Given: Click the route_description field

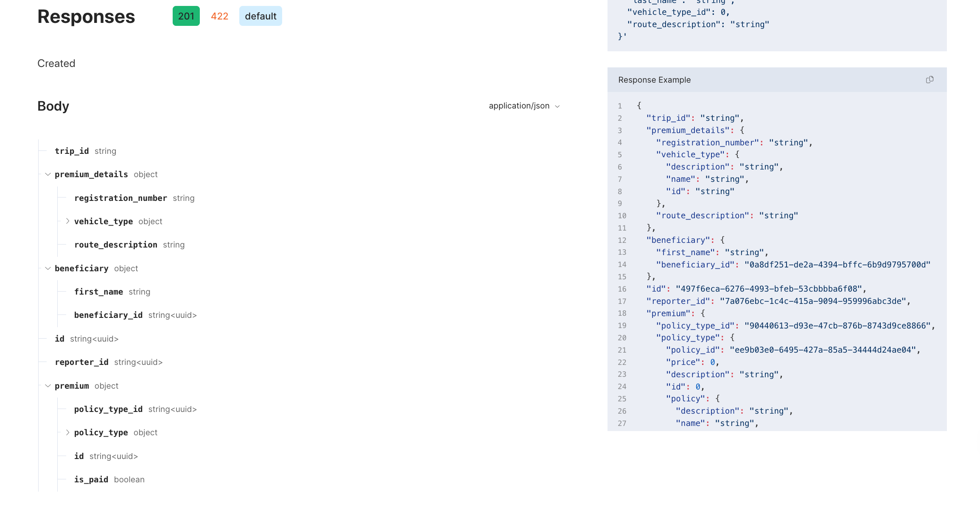Looking at the screenshot, I should point(116,245).
